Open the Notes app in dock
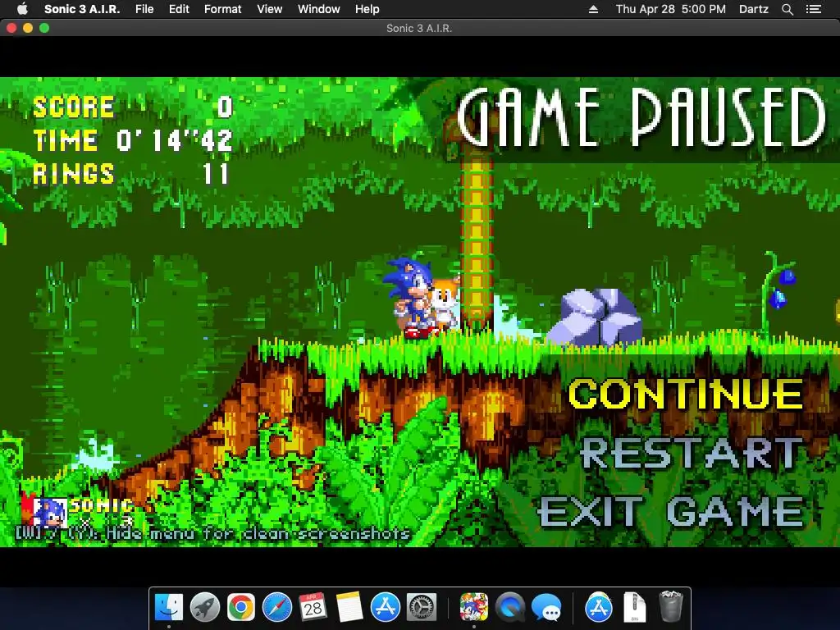This screenshot has height=630, width=840. pyautogui.click(x=349, y=607)
